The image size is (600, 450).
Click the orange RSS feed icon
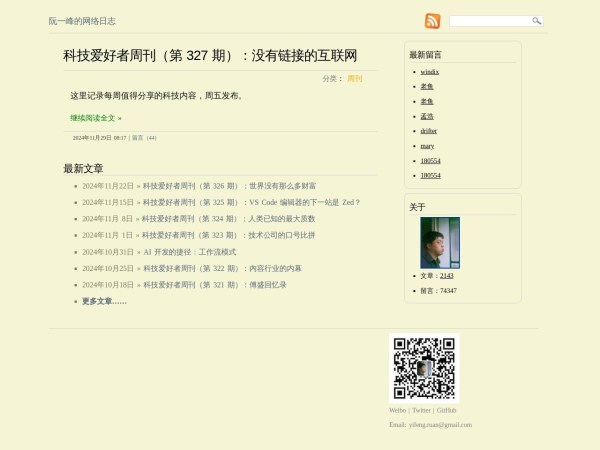(x=432, y=21)
